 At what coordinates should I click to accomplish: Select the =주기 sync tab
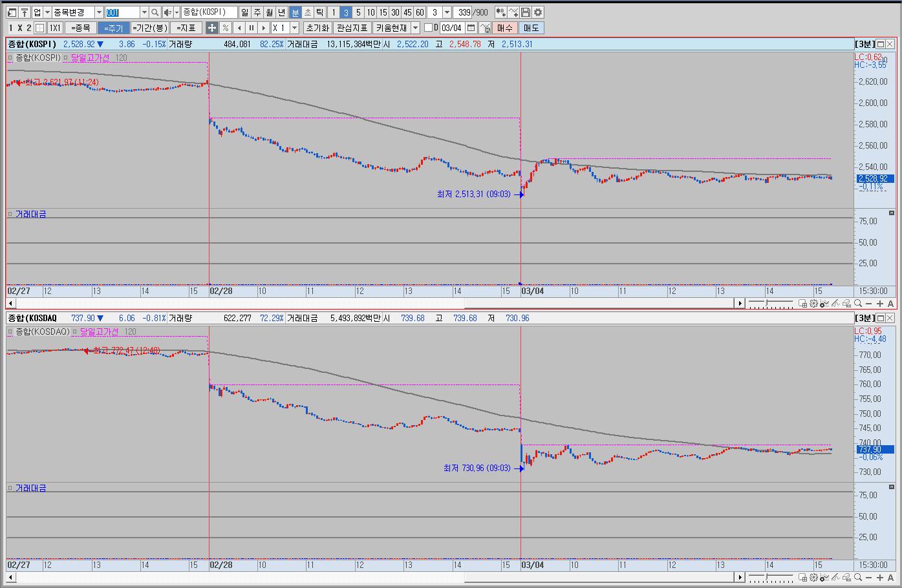coord(113,28)
